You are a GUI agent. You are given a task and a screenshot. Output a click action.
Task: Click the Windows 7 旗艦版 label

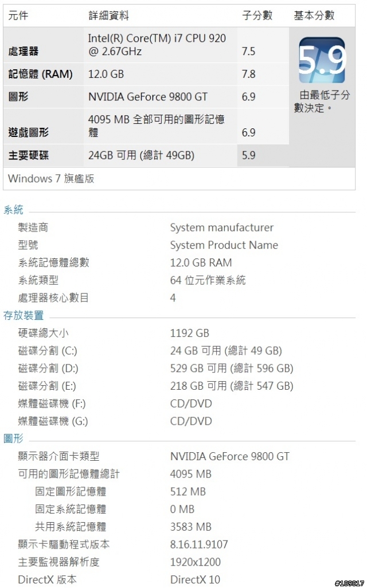coord(51,178)
